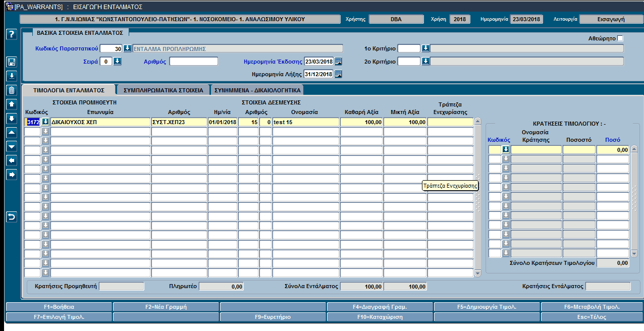Image resolution: width=644 pixels, height=331 pixels.
Task: Focus the Κωδικός Παραστατικού code field
Action: pyautogui.click(x=112, y=48)
